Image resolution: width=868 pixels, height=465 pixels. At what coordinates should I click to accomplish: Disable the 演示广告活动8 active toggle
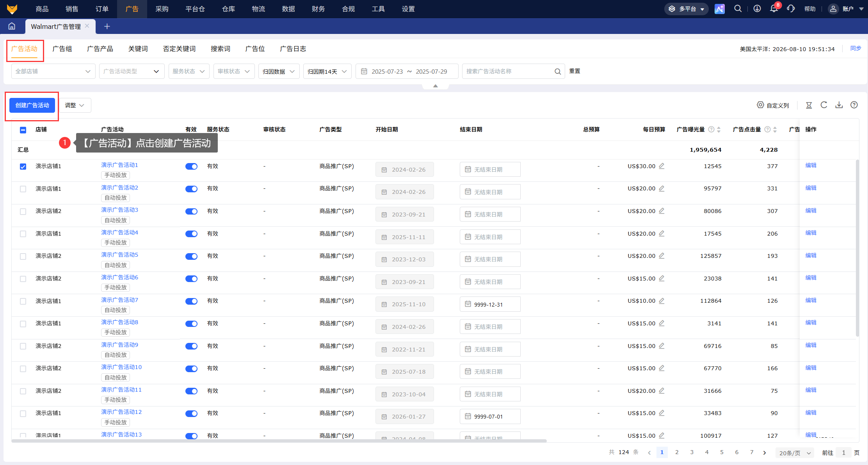pyautogui.click(x=191, y=324)
